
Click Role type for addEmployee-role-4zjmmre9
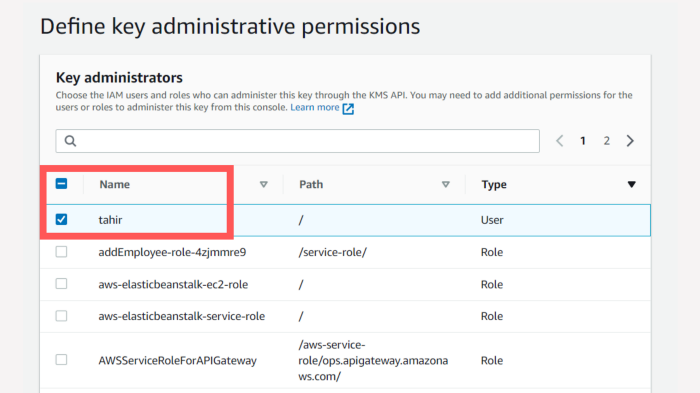[492, 252]
